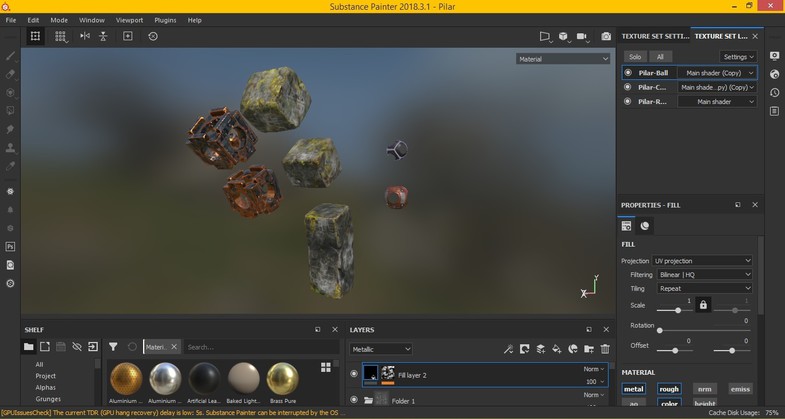Open the video camera selection icon
Screen dimensions: 785x419
582,36
